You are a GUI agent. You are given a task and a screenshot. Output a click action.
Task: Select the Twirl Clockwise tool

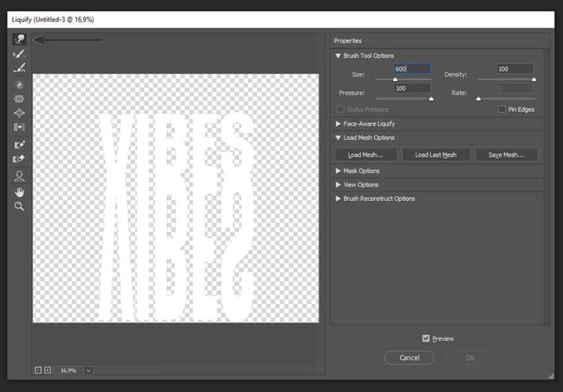(x=19, y=85)
